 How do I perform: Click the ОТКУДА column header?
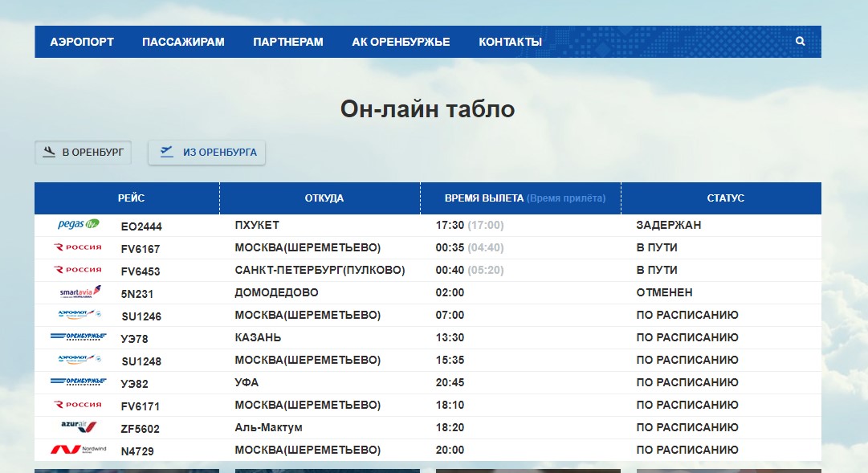[324, 198]
